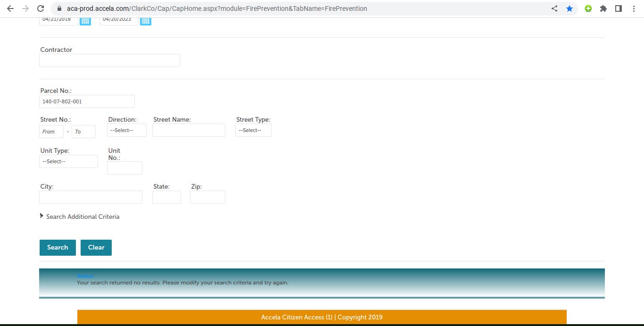Screen dimensions: 644x326
Task: Open the Street Type dropdown
Action: [x=253, y=130]
